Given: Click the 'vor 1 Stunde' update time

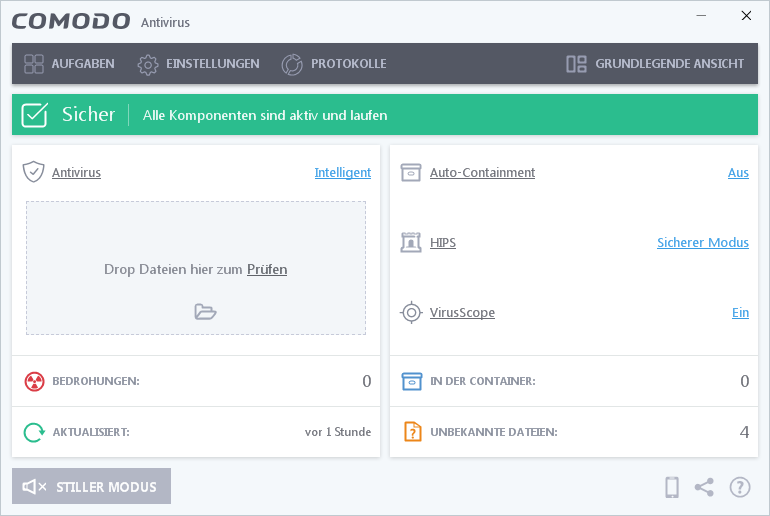Looking at the screenshot, I should coord(338,432).
